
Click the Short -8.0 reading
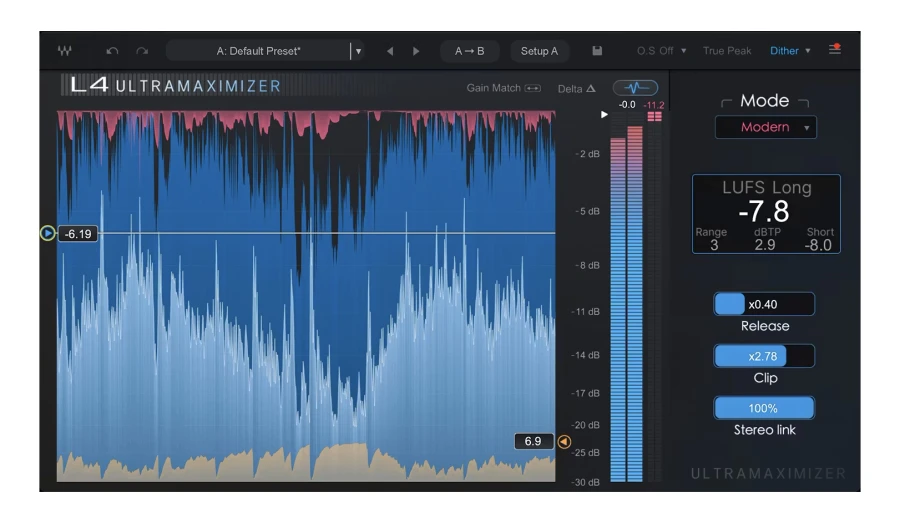[819, 239]
